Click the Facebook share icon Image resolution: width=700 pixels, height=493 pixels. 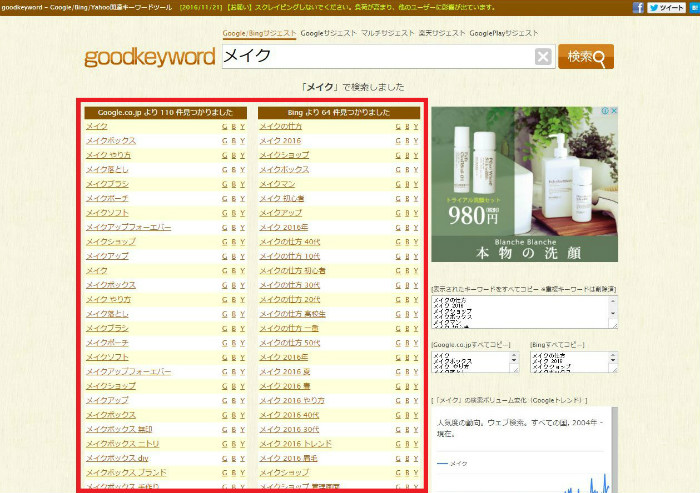coord(638,7)
